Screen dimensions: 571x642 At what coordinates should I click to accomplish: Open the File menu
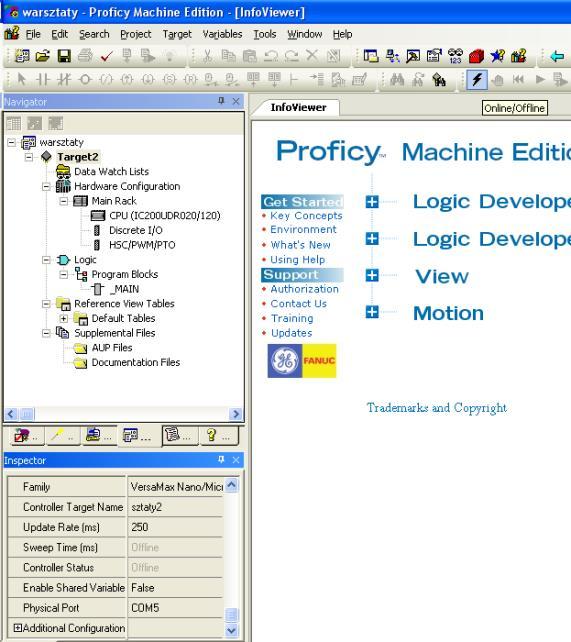pyautogui.click(x=33, y=34)
